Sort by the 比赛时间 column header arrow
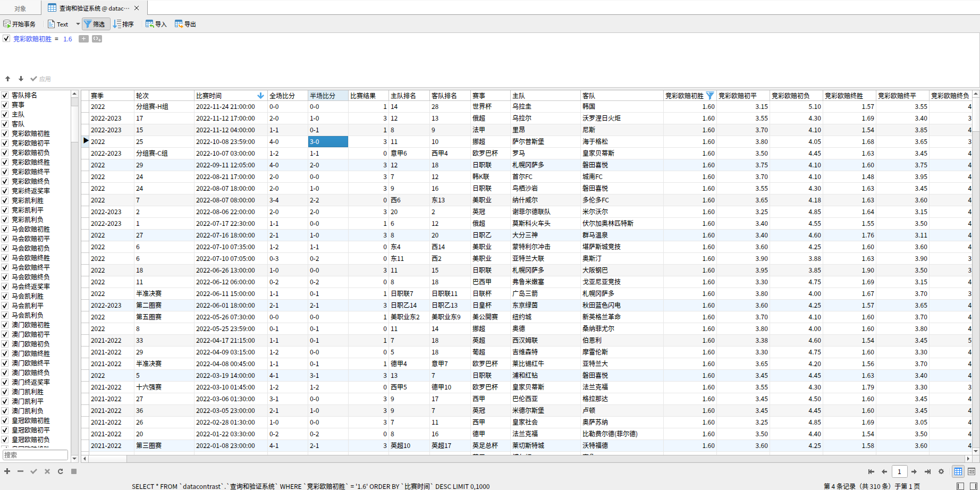The image size is (980, 490). click(x=260, y=96)
